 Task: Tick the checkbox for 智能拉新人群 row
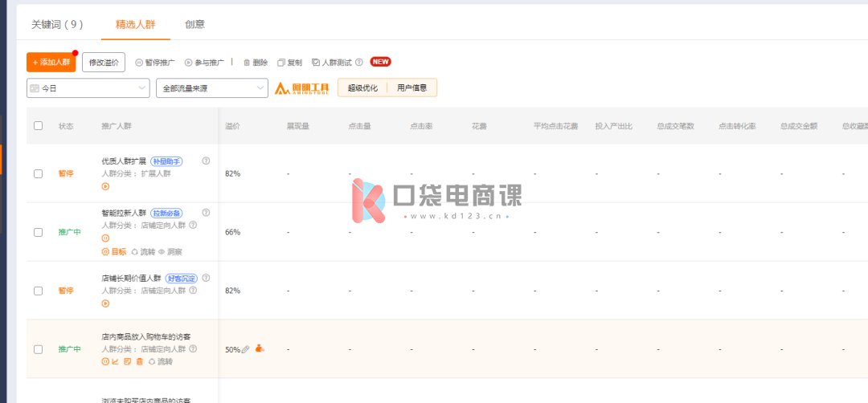click(x=39, y=232)
